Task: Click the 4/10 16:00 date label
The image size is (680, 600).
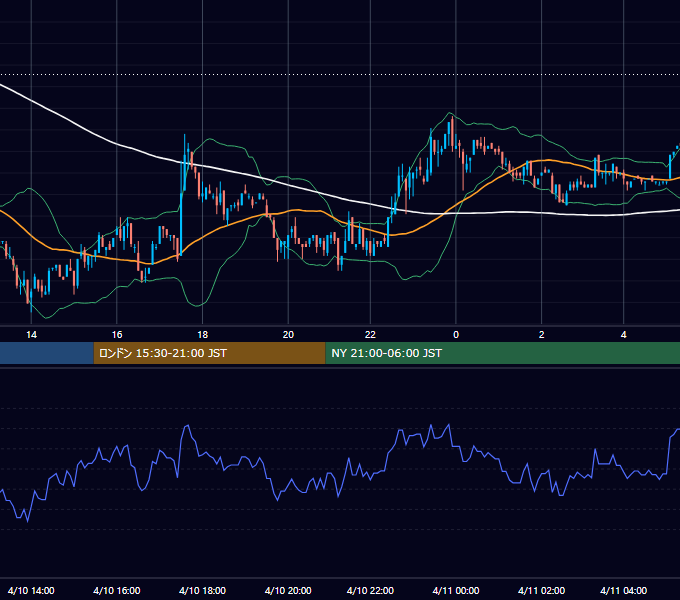Action: click(x=117, y=590)
